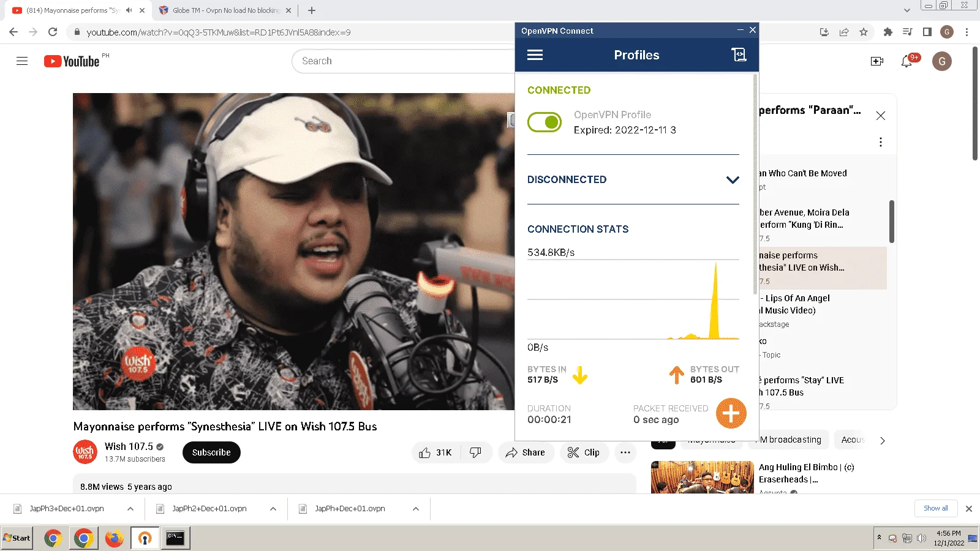Click the YouTube Search input field
The width and height of the screenshot is (980, 551).
coord(404,61)
